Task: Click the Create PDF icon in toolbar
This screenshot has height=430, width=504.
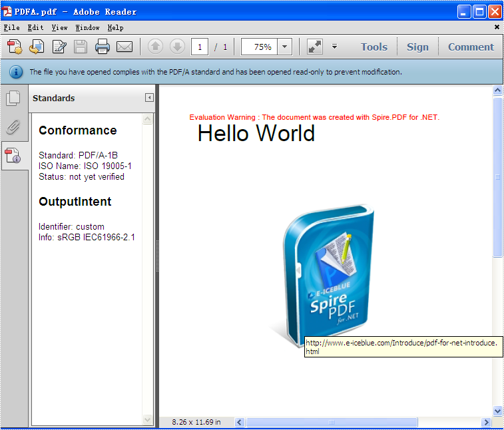Action: (x=15, y=47)
